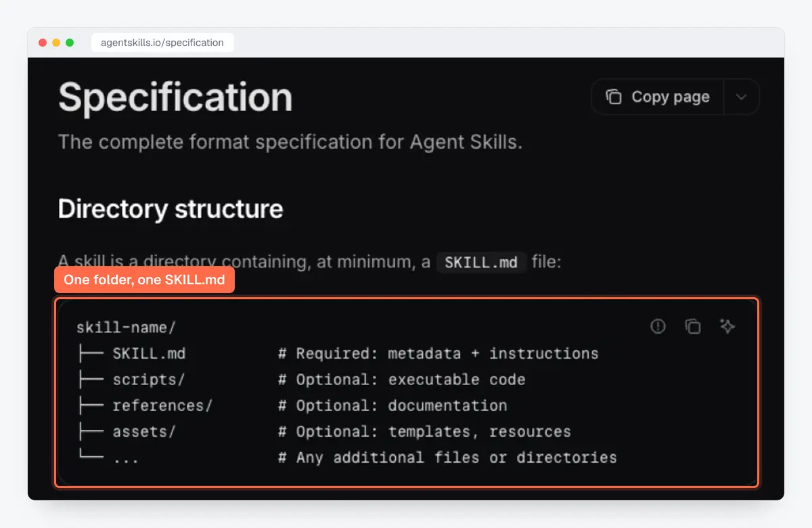Open the dropdown chevron beside Copy page
Screen dimensions: 812x528
(742, 97)
